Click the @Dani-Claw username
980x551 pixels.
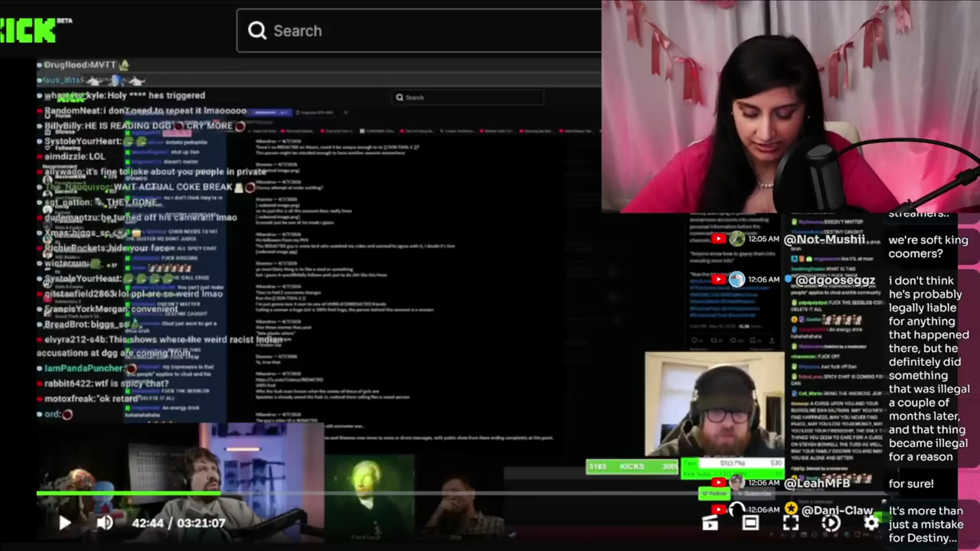tap(837, 510)
